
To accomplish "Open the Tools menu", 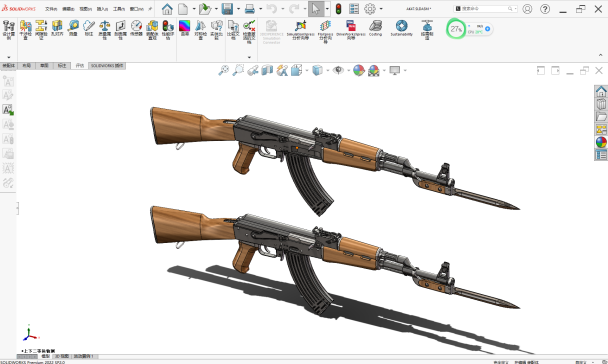I will coord(119,9).
